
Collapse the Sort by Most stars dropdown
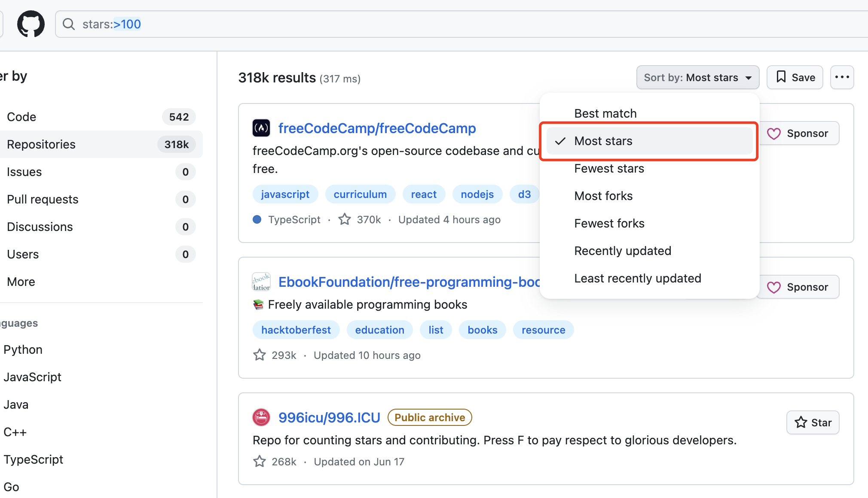click(x=697, y=77)
